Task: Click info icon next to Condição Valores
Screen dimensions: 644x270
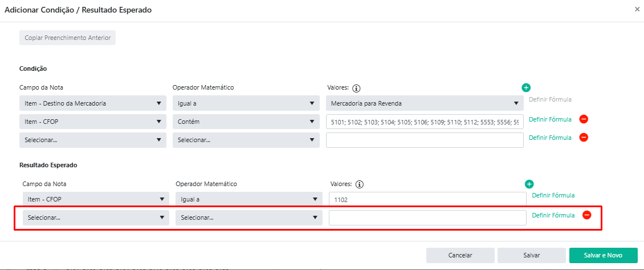Action: click(x=357, y=88)
